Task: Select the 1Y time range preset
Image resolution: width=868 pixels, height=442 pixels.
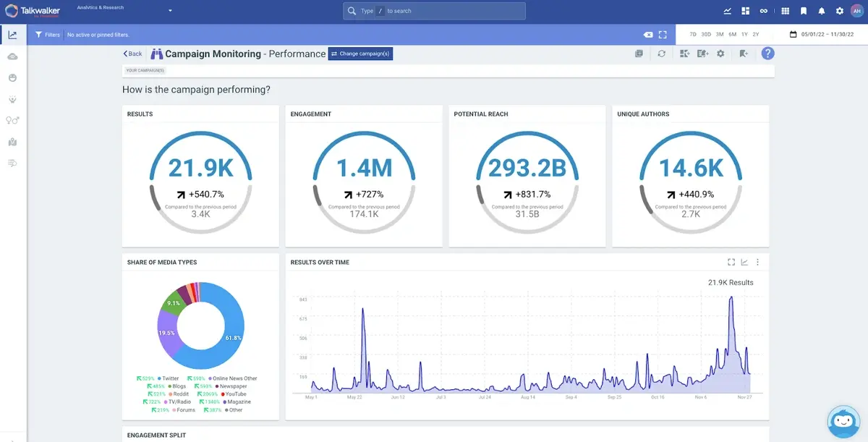Action: (744, 34)
